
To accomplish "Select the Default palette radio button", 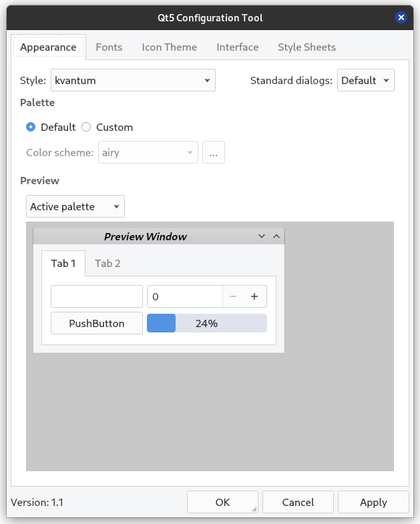I will coord(31,127).
